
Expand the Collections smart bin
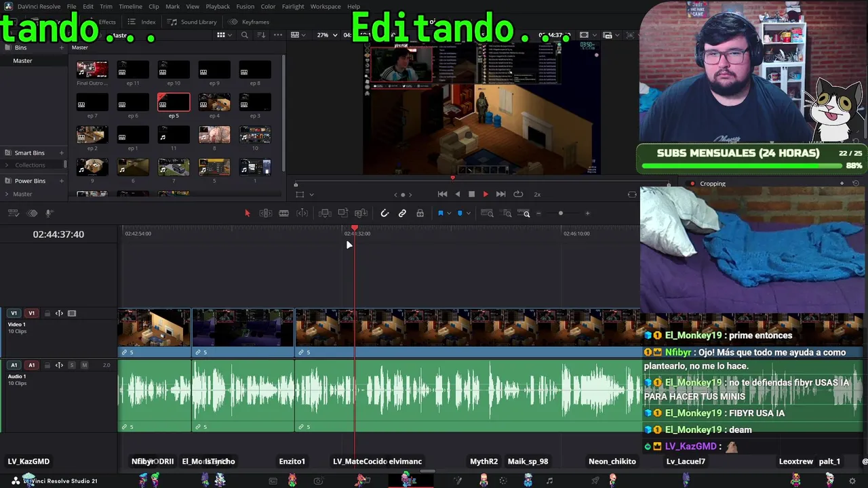[7, 165]
